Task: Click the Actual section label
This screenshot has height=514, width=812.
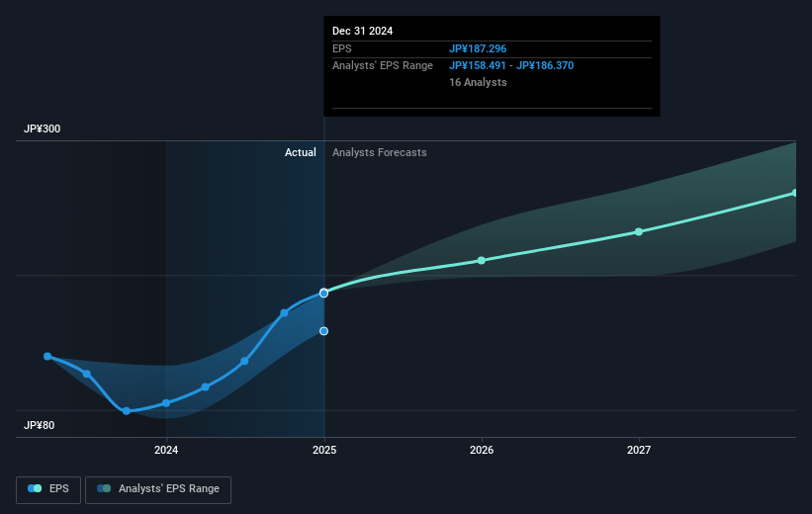Action: tap(301, 152)
